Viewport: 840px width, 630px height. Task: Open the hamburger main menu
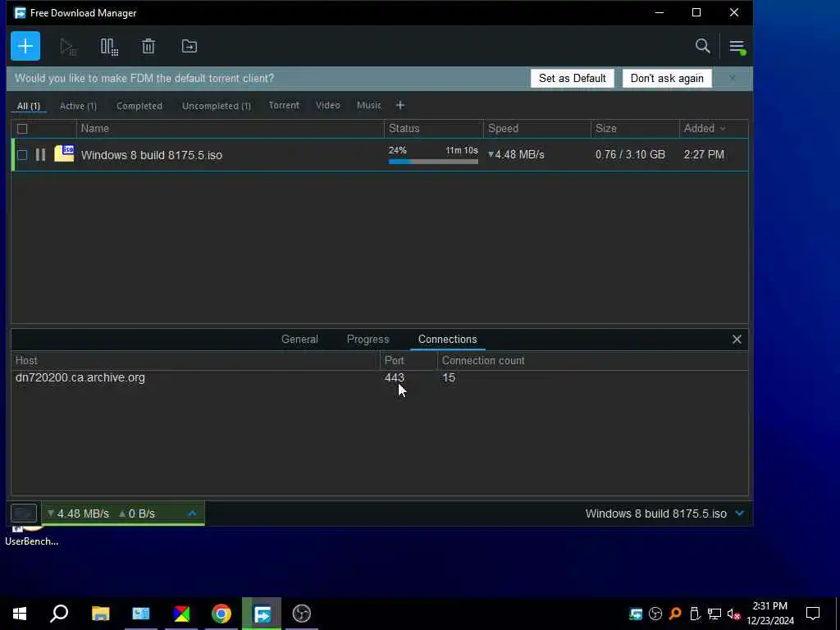click(737, 47)
